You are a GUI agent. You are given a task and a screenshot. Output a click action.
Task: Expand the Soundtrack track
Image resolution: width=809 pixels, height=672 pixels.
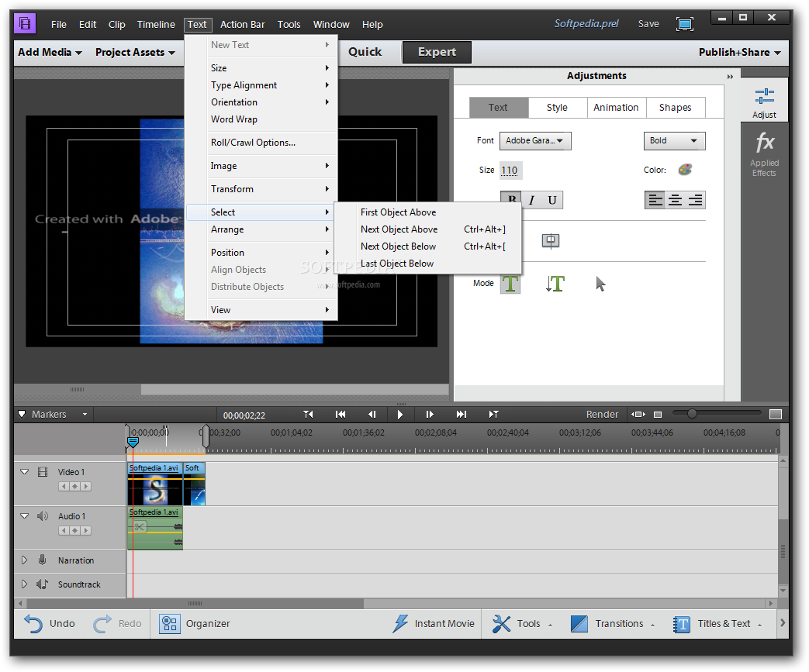tap(24, 584)
